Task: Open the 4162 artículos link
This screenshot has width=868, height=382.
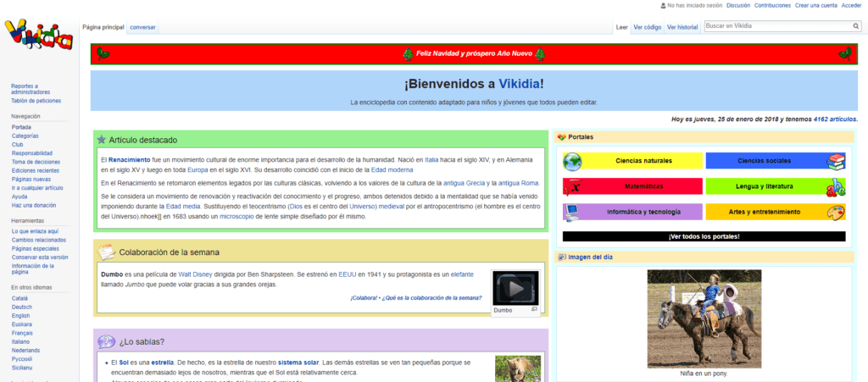Action: [x=835, y=119]
